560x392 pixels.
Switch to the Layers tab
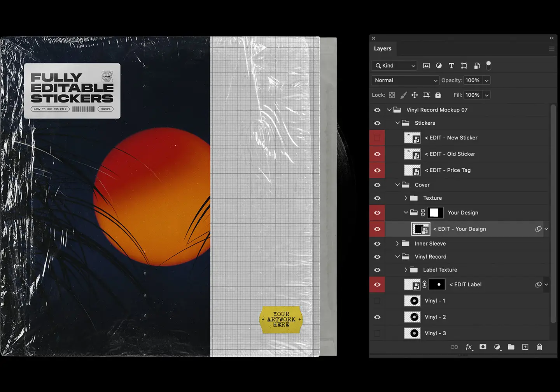[383, 48]
